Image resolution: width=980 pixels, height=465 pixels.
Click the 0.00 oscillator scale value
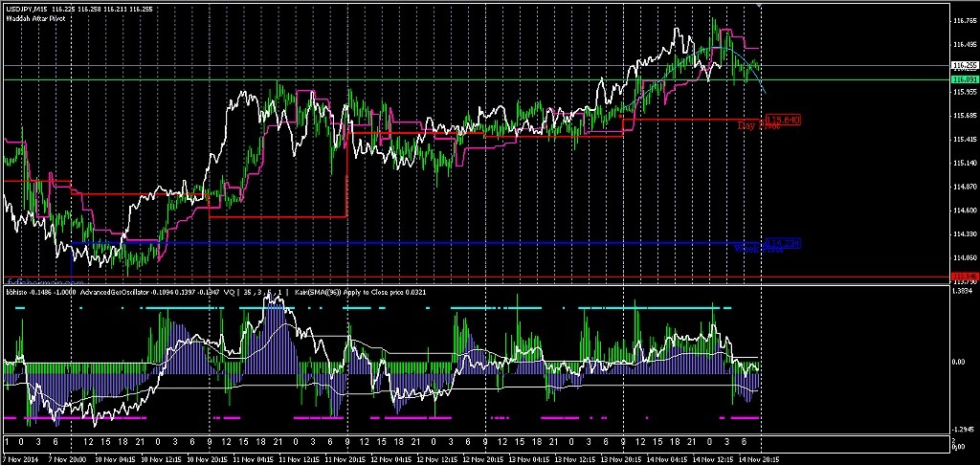(960, 362)
